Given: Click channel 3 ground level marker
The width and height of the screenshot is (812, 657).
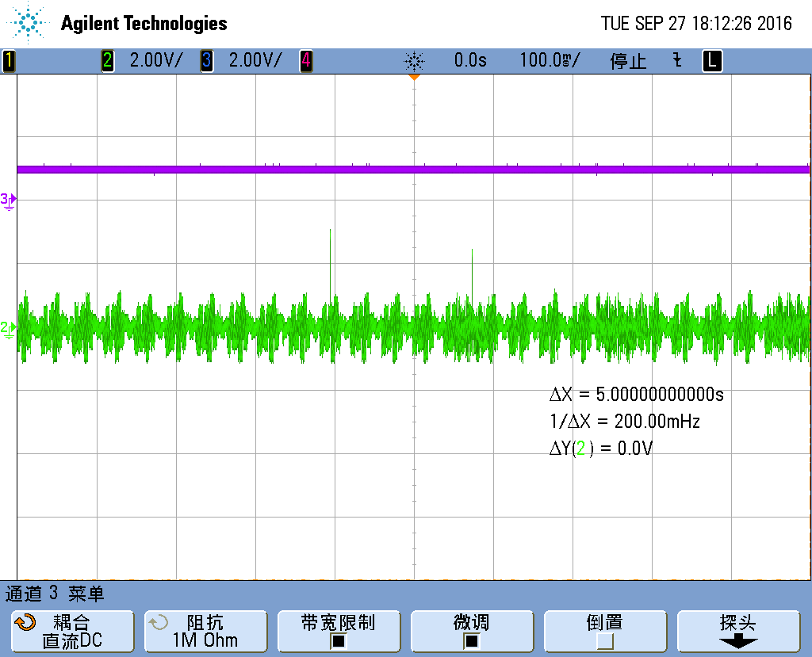Looking at the screenshot, I should coord(8,201).
